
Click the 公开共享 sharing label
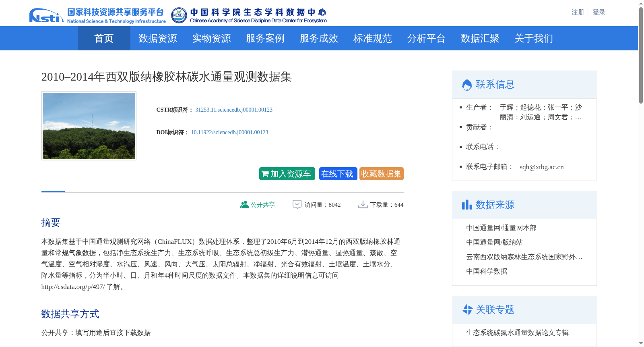[263, 205]
